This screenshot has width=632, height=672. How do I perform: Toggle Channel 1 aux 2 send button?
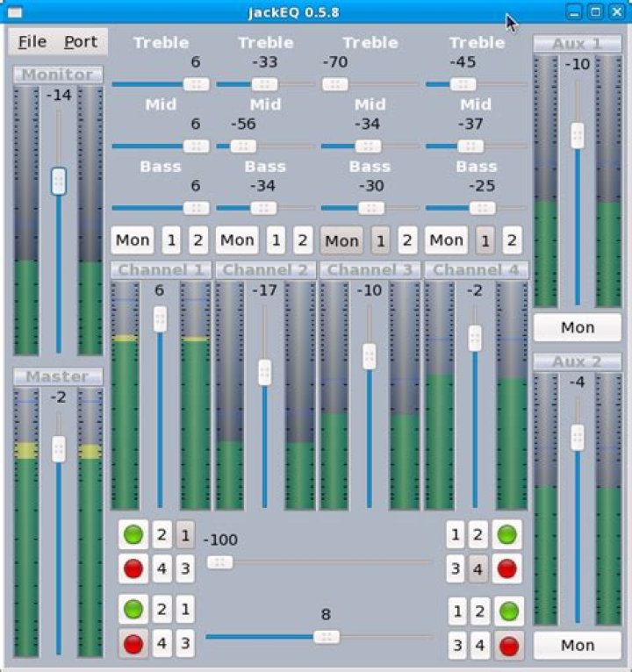[x=197, y=240]
